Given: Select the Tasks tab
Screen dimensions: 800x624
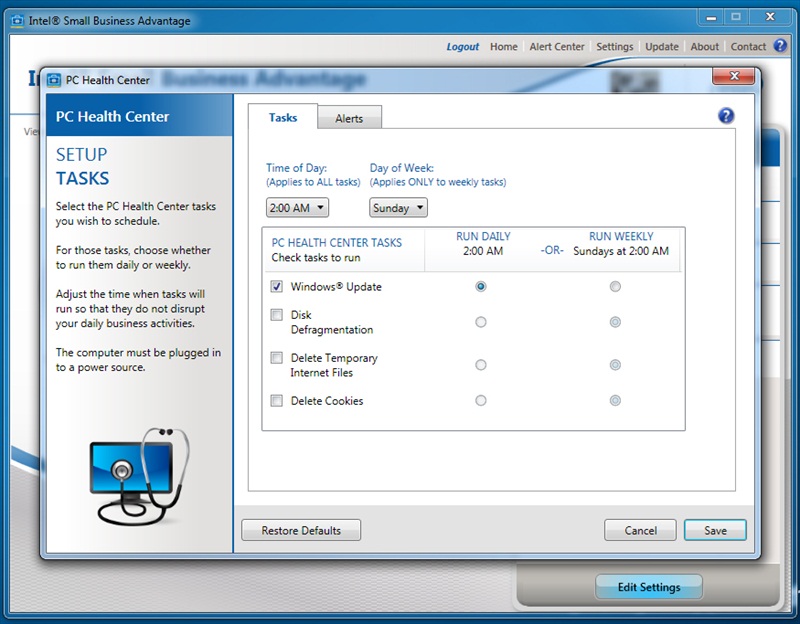Looking at the screenshot, I should [283, 117].
